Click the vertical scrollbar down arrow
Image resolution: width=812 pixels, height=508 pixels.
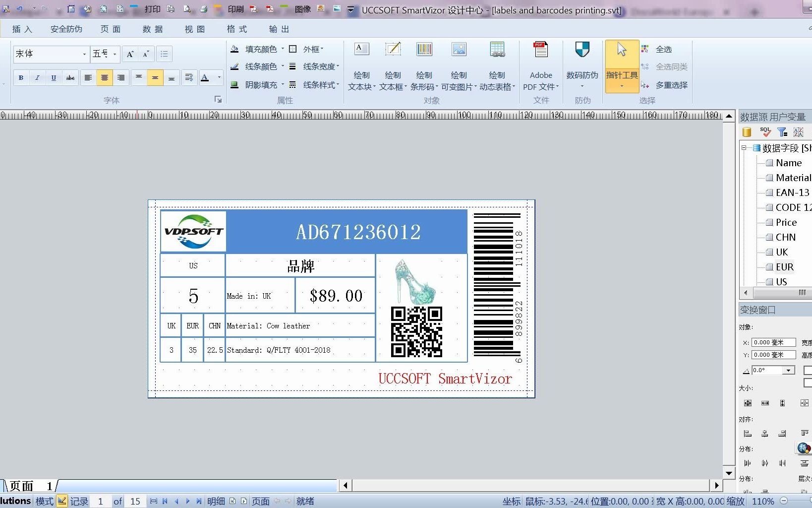point(729,473)
